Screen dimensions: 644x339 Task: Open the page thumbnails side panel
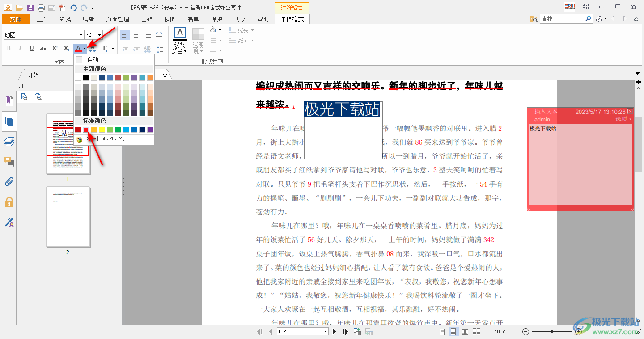[9, 121]
